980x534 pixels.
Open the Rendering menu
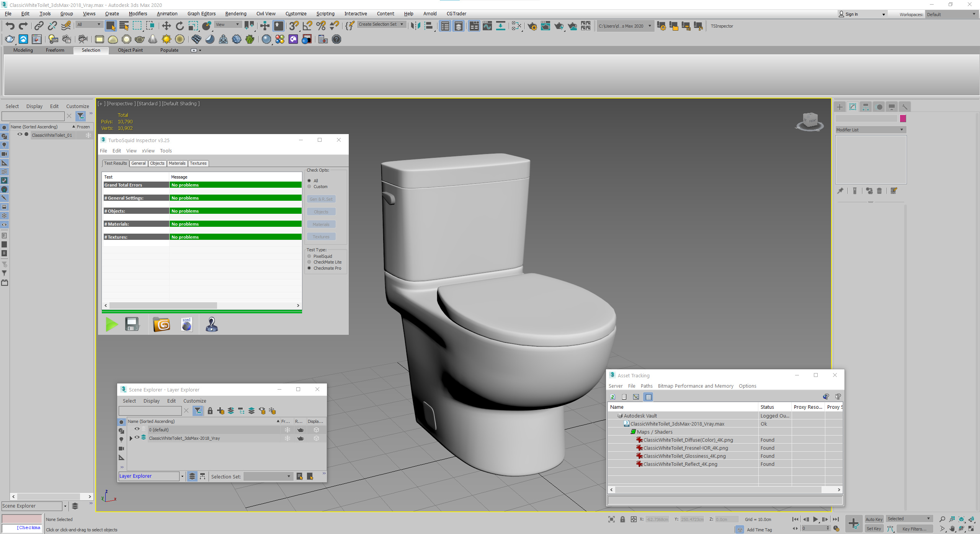point(235,14)
